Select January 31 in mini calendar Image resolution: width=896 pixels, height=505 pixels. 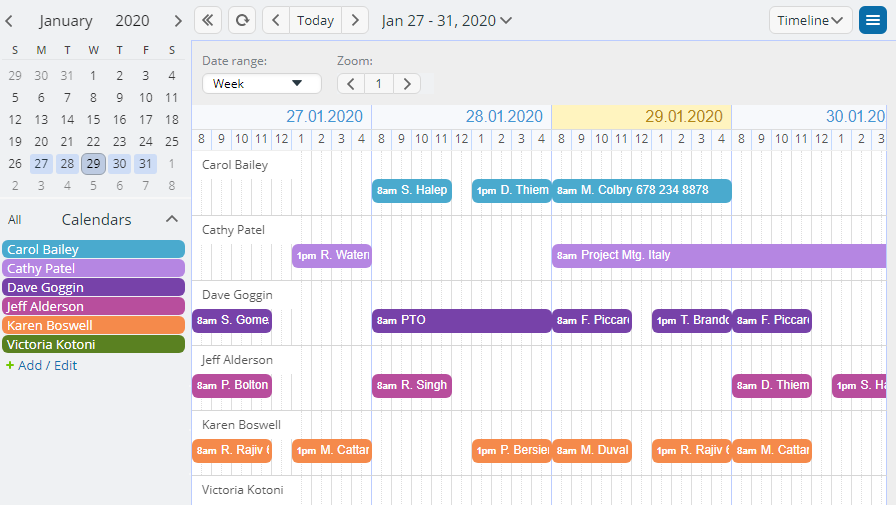tap(146, 164)
